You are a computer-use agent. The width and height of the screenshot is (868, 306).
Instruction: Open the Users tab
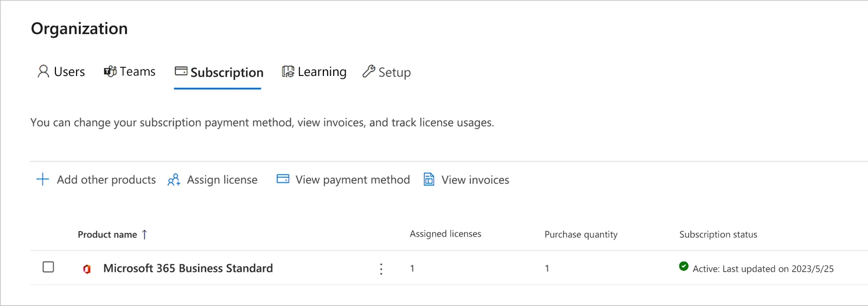61,72
